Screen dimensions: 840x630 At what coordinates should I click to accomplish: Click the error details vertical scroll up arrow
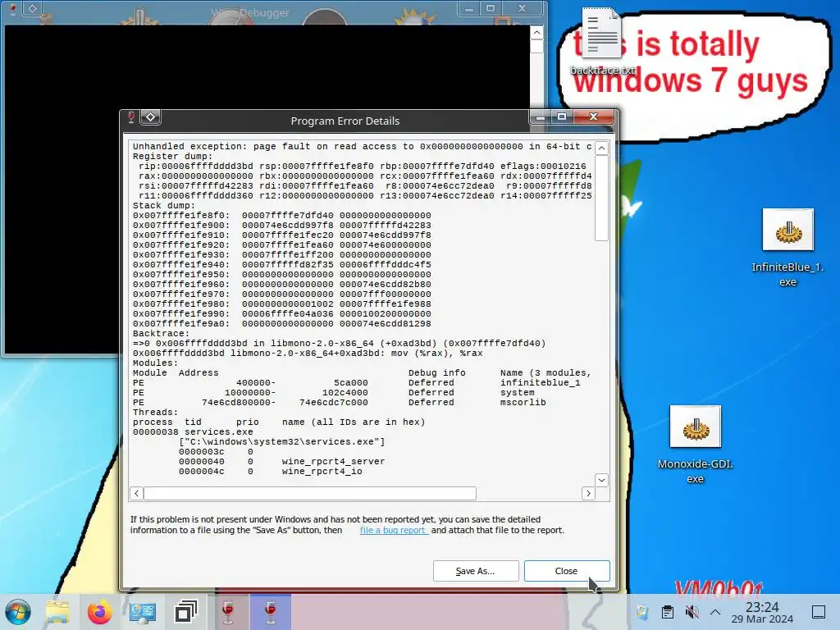click(x=601, y=148)
